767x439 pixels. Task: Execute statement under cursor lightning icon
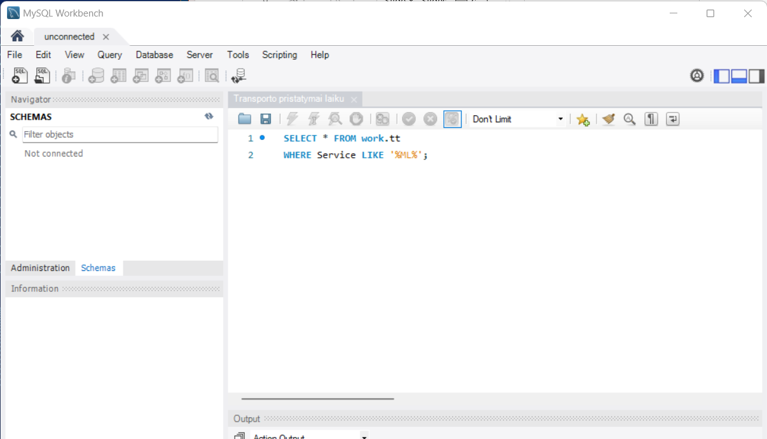coord(314,119)
